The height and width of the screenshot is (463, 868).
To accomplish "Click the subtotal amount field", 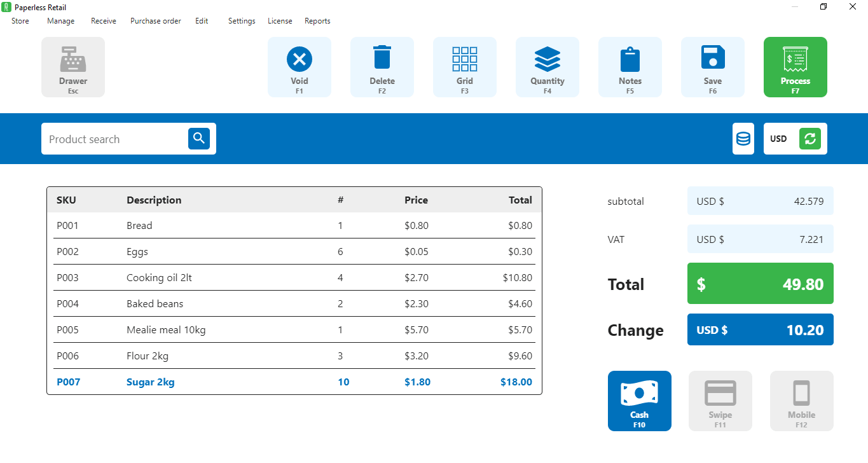I will [x=761, y=201].
